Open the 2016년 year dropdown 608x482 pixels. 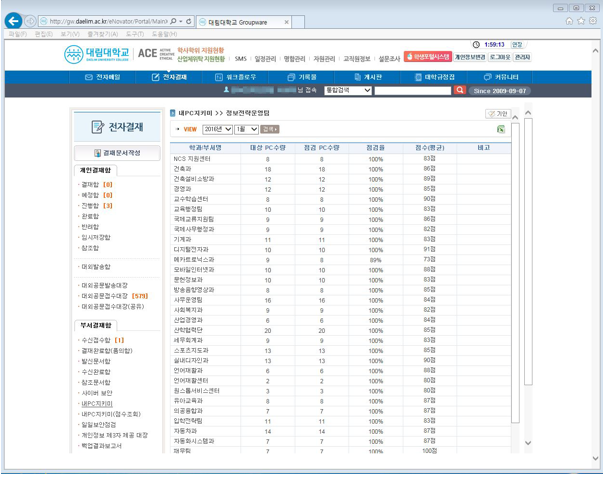[217, 129]
